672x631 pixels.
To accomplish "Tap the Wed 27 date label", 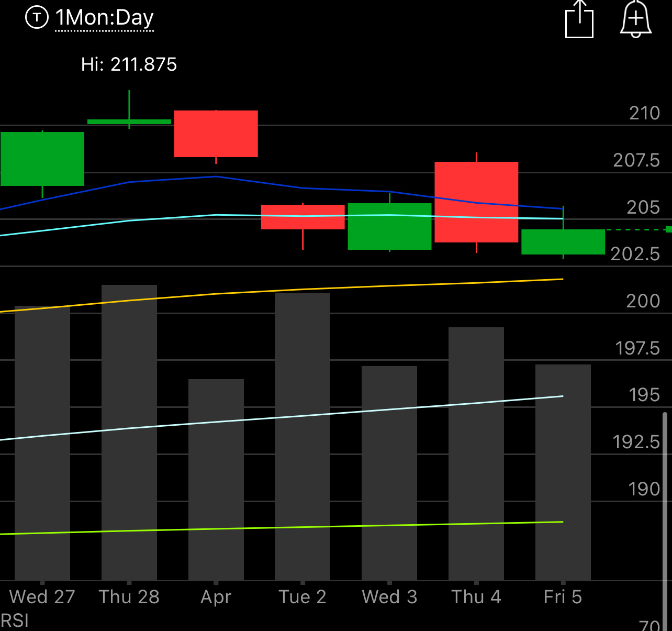I will 42,597.
